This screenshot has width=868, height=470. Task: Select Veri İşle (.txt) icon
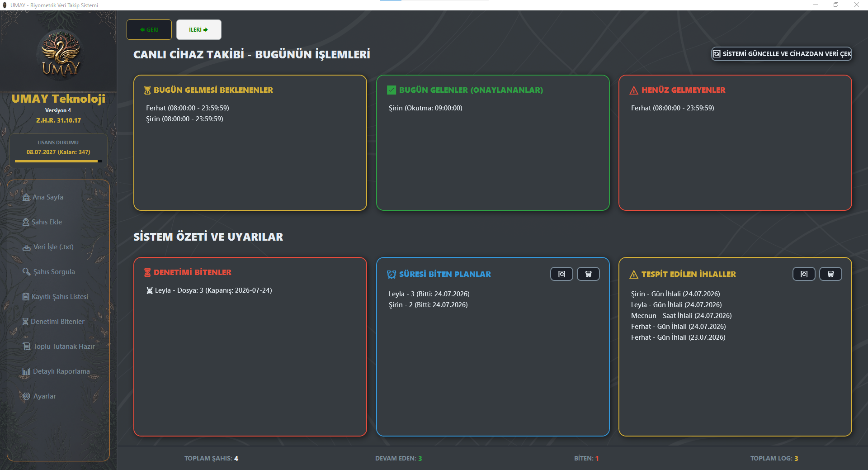[x=27, y=247]
